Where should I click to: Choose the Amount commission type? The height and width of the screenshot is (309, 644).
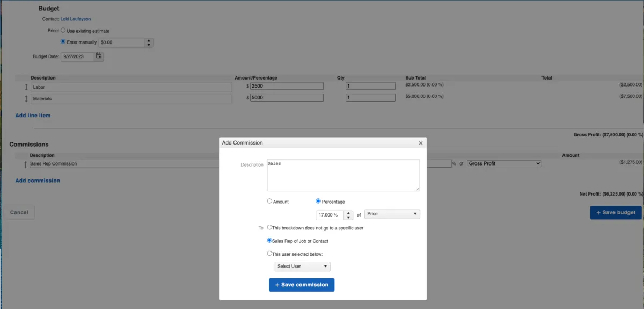[x=270, y=202]
